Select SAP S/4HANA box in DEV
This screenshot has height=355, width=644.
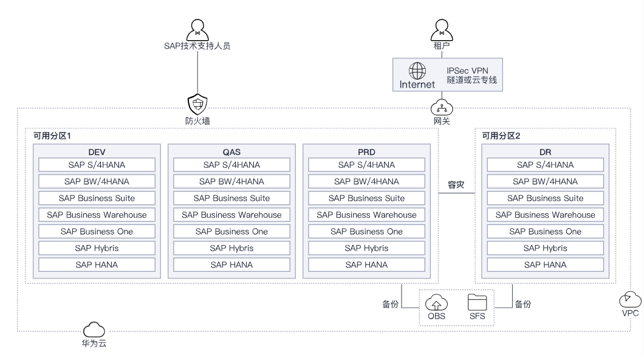point(97,165)
